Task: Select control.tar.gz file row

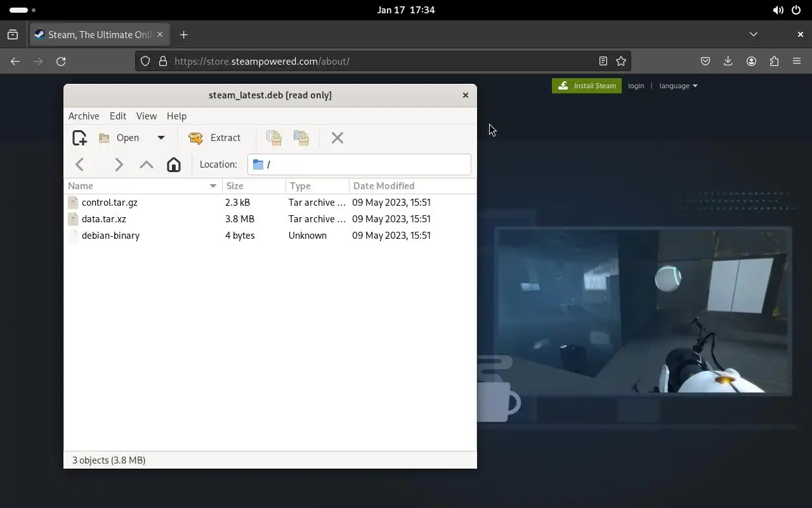Action: (270, 203)
